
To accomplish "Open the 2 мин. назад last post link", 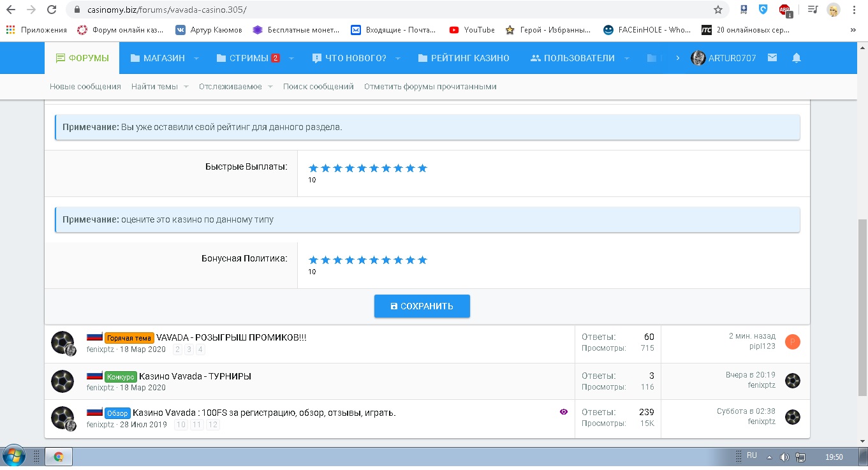I will point(753,336).
